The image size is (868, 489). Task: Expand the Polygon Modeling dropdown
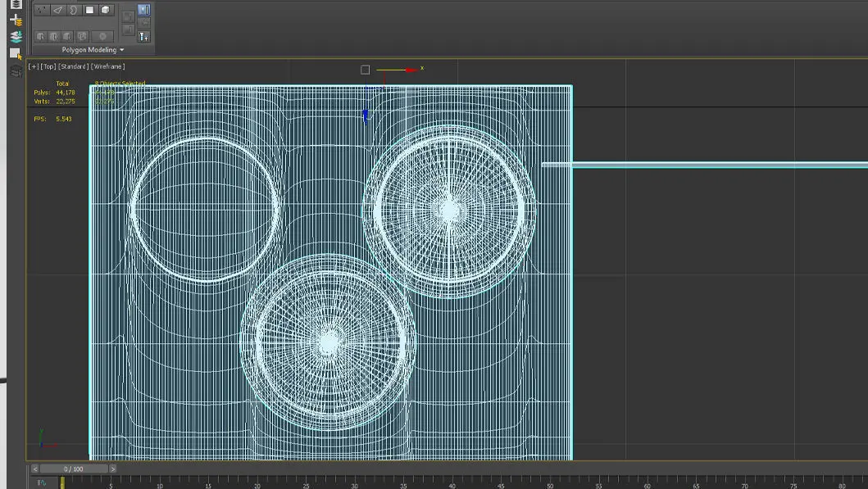[x=93, y=50]
